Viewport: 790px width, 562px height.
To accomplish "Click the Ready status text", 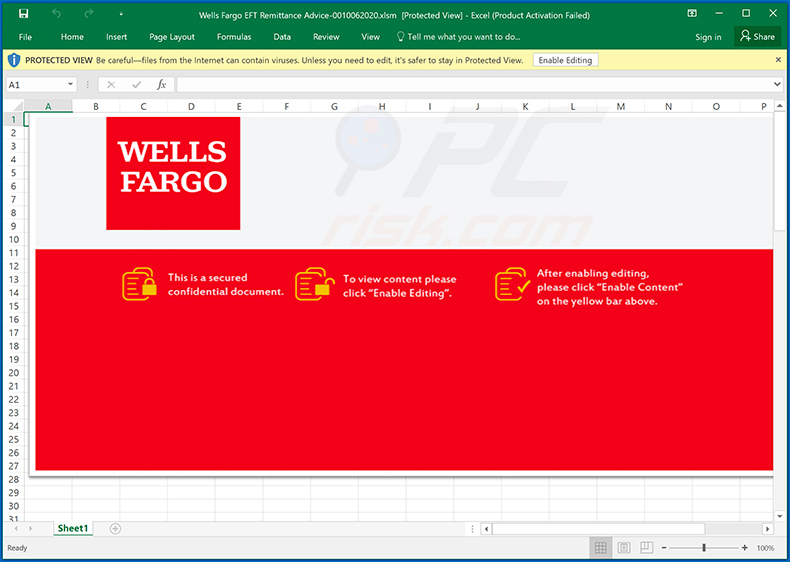I will [x=17, y=548].
